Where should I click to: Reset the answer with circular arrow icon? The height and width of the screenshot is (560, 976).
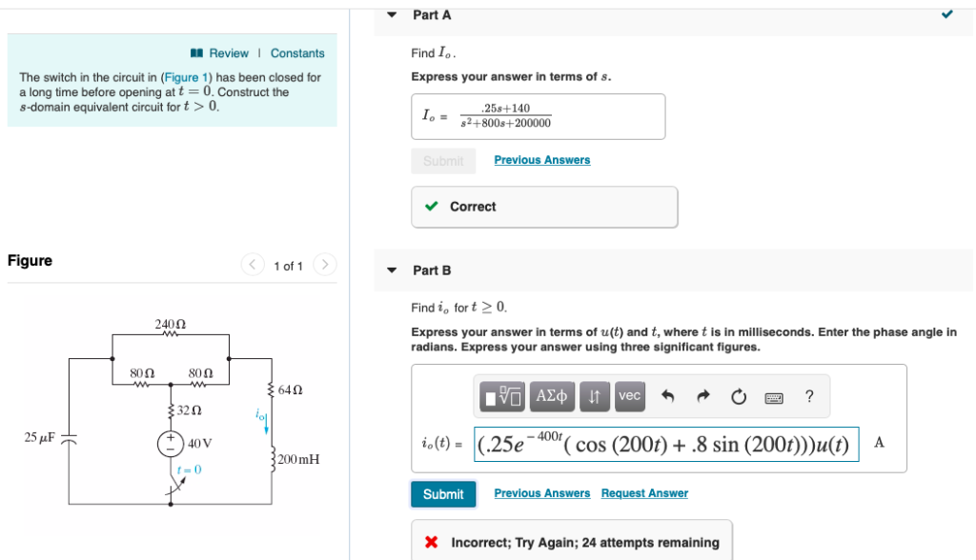pyautogui.click(x=738, y=396)
